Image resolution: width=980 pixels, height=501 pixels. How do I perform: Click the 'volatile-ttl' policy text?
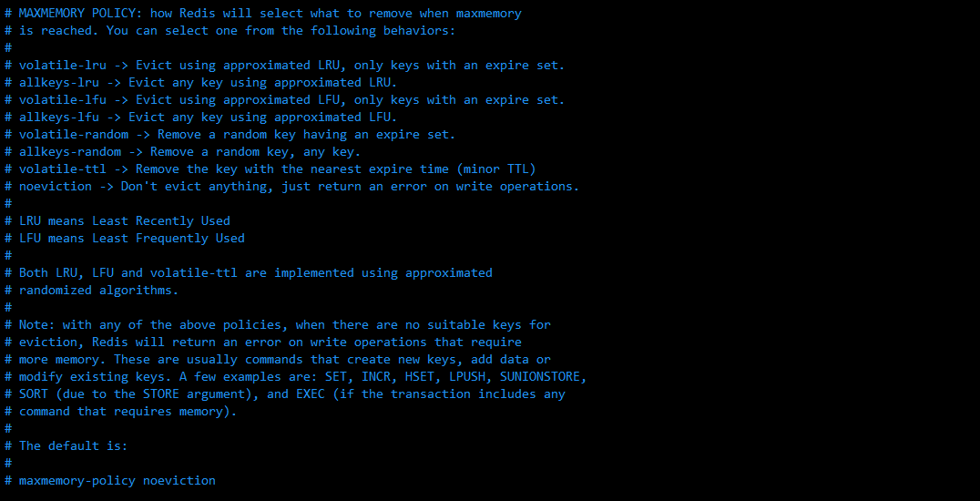click(x=63, y=169)
